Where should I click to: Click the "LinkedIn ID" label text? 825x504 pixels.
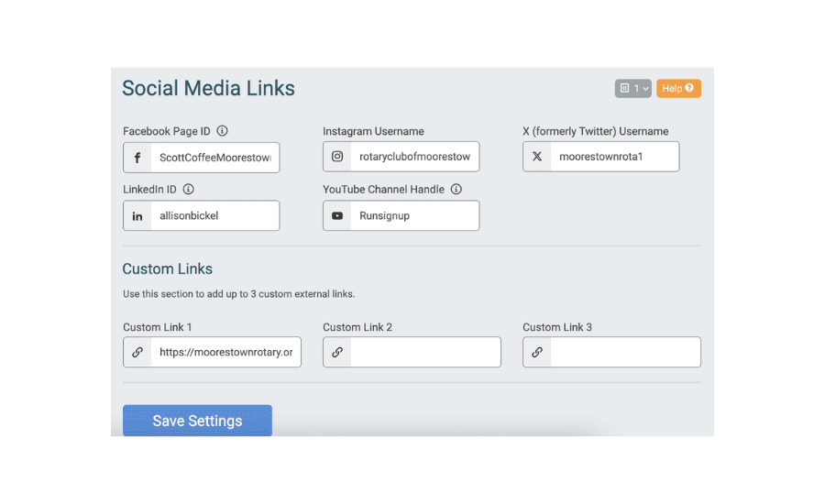tap(149, 190)
